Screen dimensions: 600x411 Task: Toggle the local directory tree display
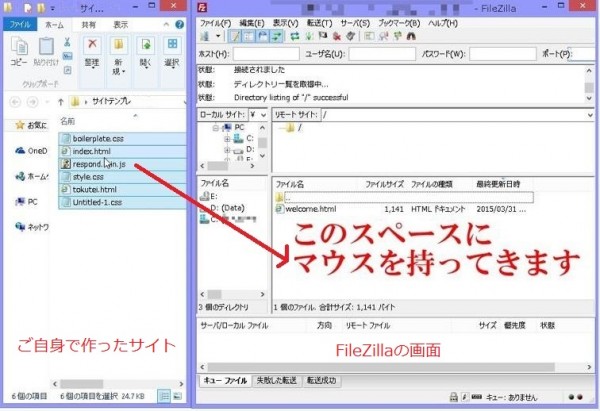pos(249,36)
